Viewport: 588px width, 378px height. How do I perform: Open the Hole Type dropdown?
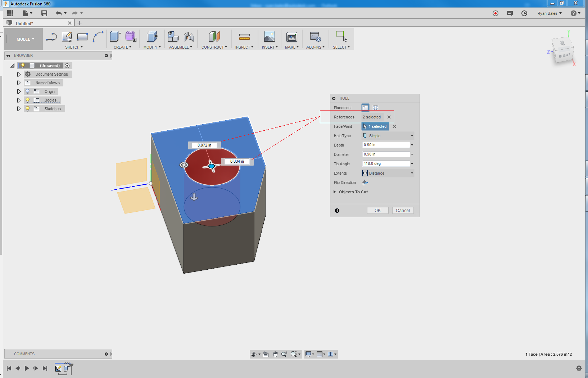click(411, 136)
